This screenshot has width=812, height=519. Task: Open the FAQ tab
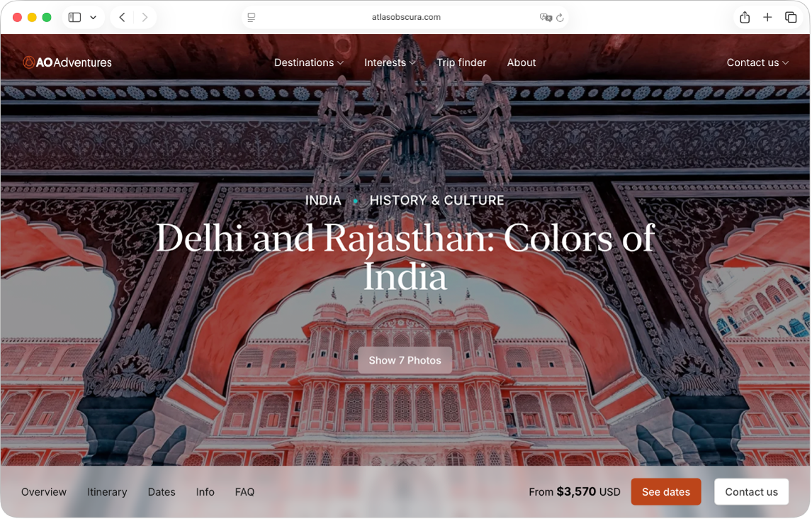click(244, 491)
